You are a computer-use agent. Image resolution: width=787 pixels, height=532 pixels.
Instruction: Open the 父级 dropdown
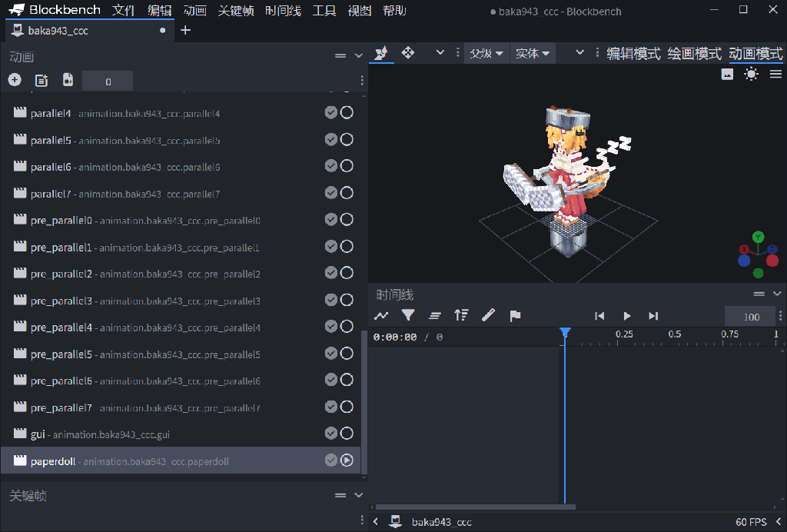[x=486, y=54]
